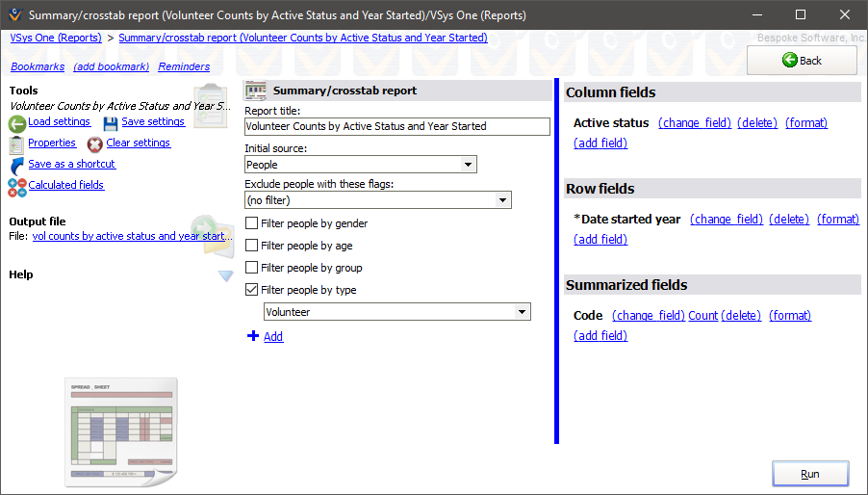Image resolution: width=868 pixels, height=495 pixels.
Task: Minimize the VSys One window
Action: pyautogui.click(x=757, y=15)
